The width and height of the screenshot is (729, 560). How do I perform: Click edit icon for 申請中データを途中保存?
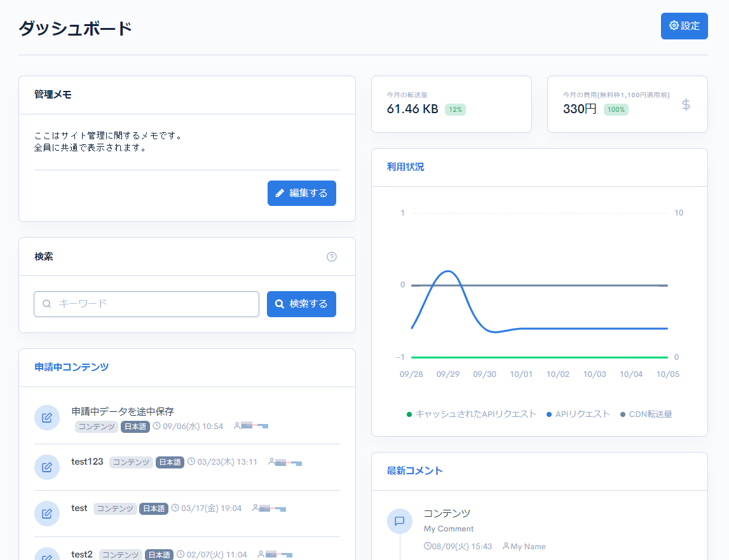[47, 418]
